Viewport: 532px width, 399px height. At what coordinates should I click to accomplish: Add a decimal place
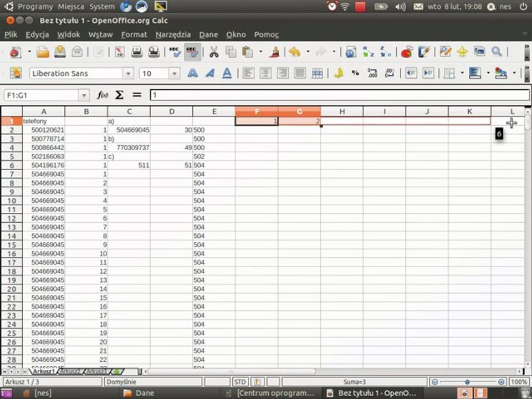tap(372, 73)
